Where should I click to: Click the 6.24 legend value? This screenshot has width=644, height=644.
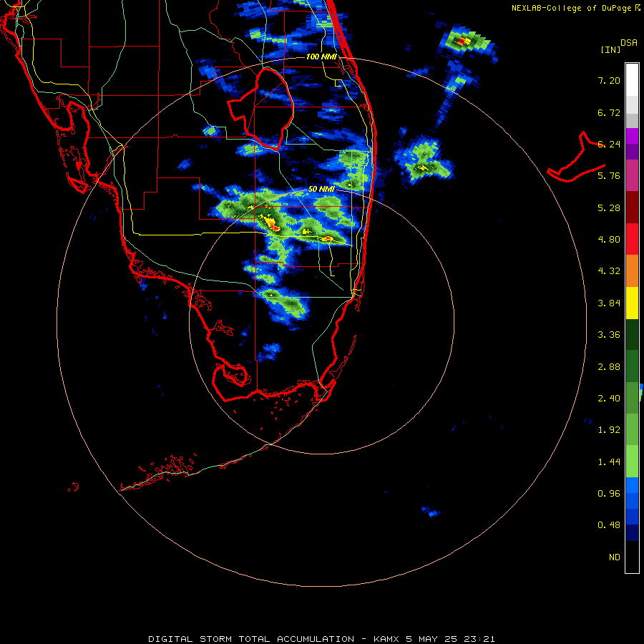pos(609,144)
